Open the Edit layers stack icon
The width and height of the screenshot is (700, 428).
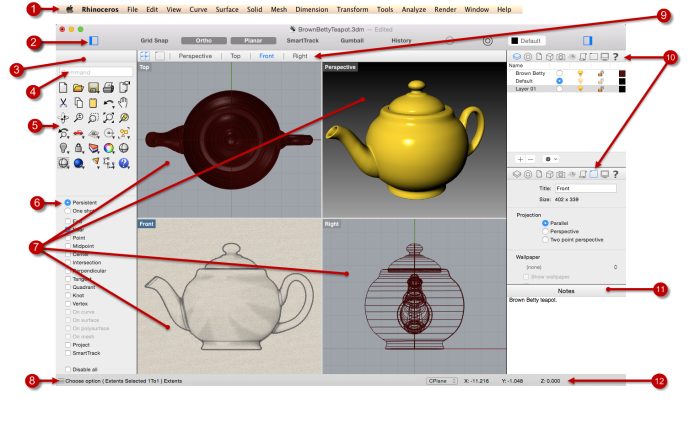pyautogui.click(x=93, y=148)
